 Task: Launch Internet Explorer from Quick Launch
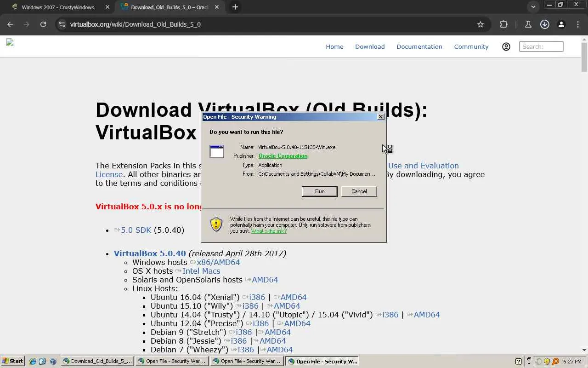tap(33, 362)
